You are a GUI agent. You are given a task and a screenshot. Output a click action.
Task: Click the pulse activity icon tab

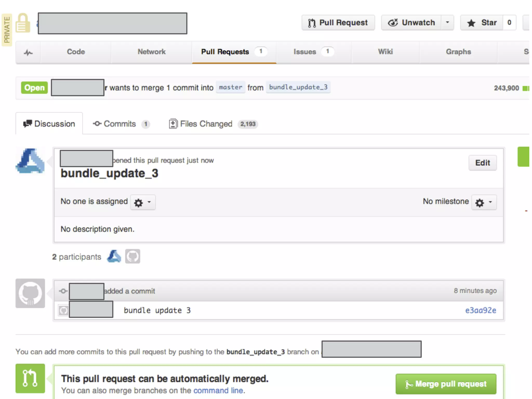pyautogui.click(x=28, y=52)
